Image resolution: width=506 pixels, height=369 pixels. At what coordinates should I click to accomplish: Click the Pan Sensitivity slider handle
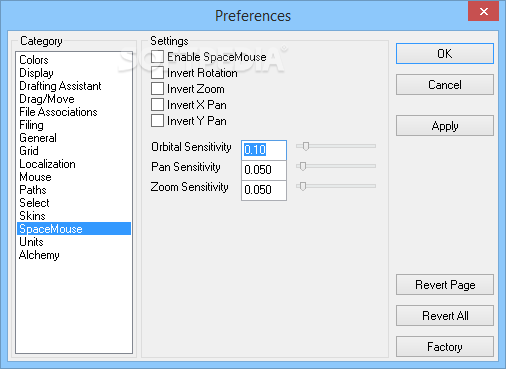coord(303,166)
